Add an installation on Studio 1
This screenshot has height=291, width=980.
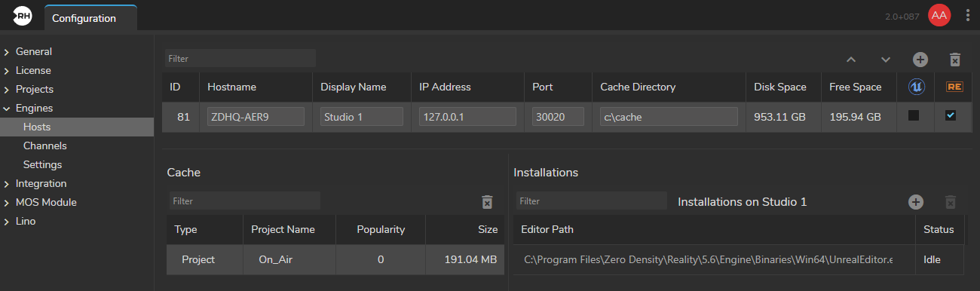click(x=915, y=201)
